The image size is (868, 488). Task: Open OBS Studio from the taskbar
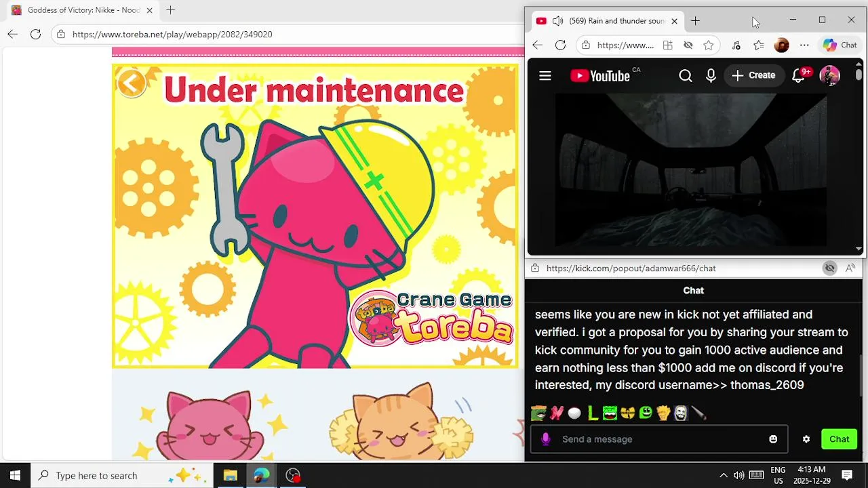pos(293,475)
